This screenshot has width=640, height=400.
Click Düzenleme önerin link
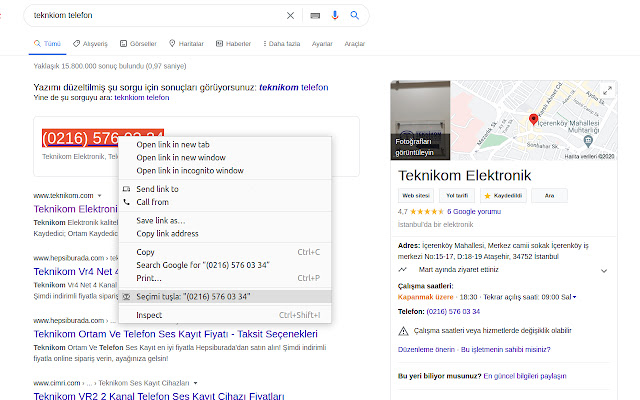point(426,349)
